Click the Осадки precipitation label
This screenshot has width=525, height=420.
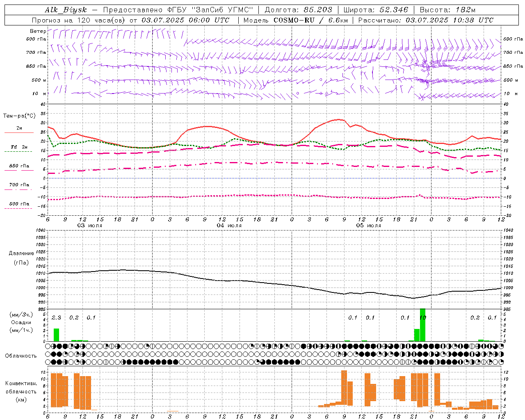[21, 322]
